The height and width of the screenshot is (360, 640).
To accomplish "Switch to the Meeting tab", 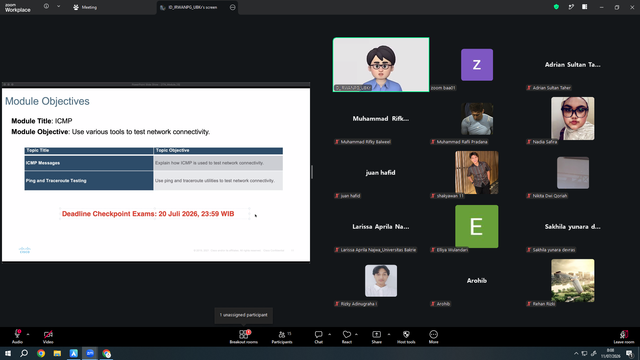I will pos(85,7).
